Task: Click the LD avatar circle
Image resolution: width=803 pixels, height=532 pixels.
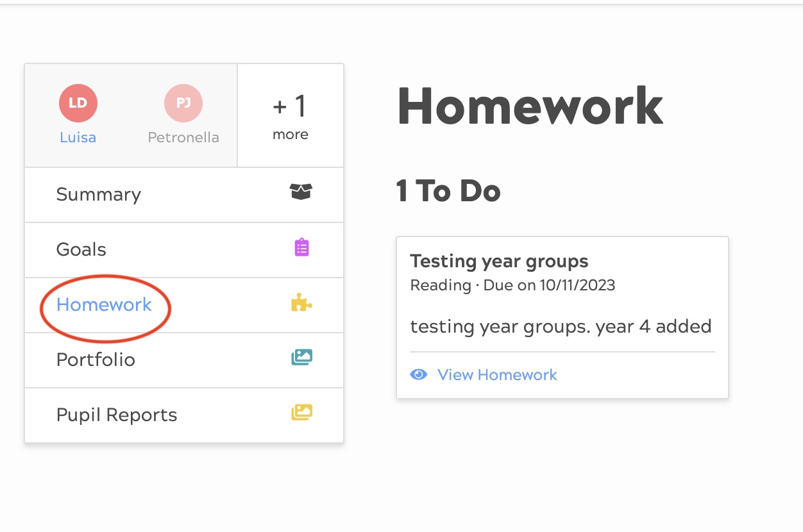Action: click(78, 103)
